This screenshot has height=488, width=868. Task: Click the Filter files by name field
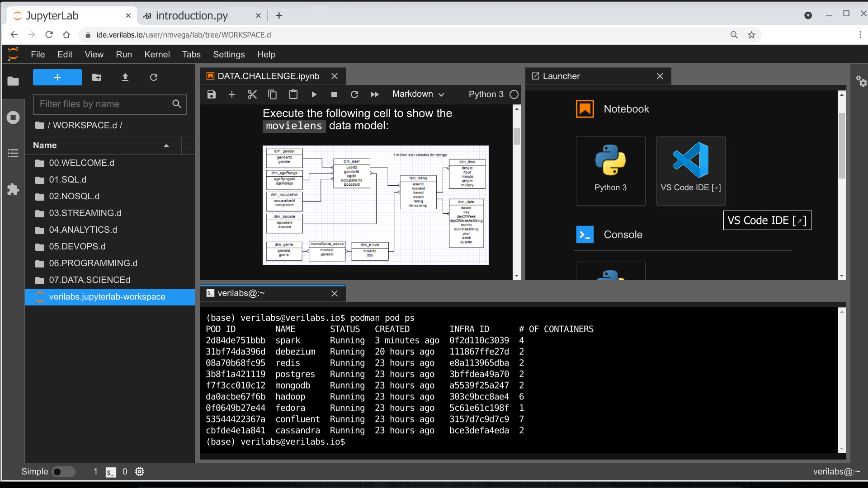pyautogui.click(x=110, y=104)
